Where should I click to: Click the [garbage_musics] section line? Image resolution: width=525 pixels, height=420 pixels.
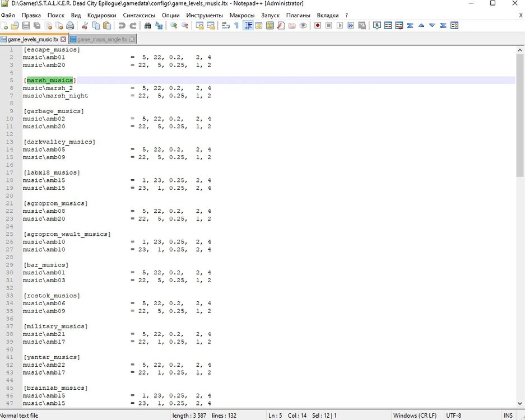[54, 111]
